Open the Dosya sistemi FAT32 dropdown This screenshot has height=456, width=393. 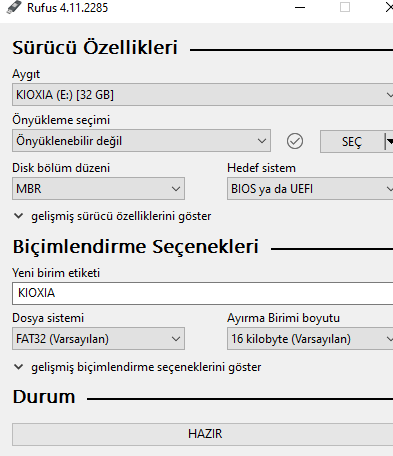(98, 339)
